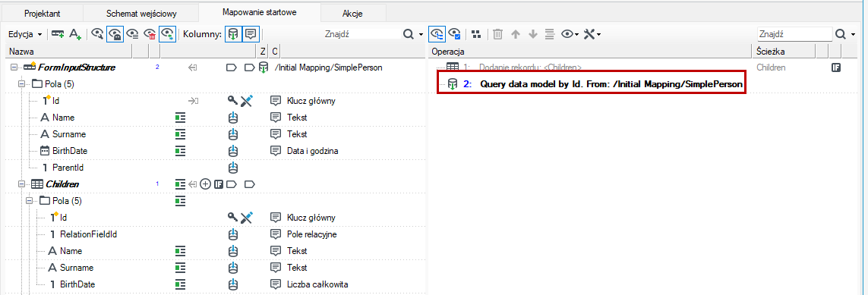
Task: Click the database icon in FormInputStructure row
Action: pos(264,67)
